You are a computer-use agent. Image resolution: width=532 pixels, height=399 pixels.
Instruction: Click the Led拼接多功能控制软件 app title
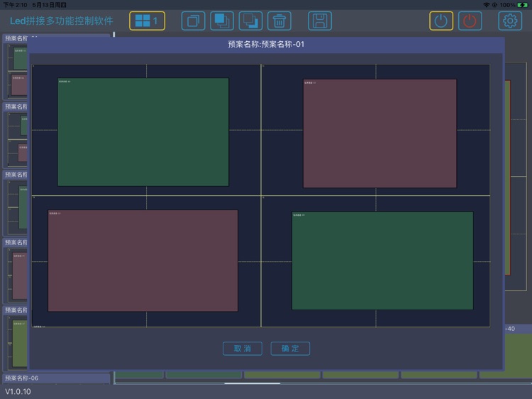(62, 21)
